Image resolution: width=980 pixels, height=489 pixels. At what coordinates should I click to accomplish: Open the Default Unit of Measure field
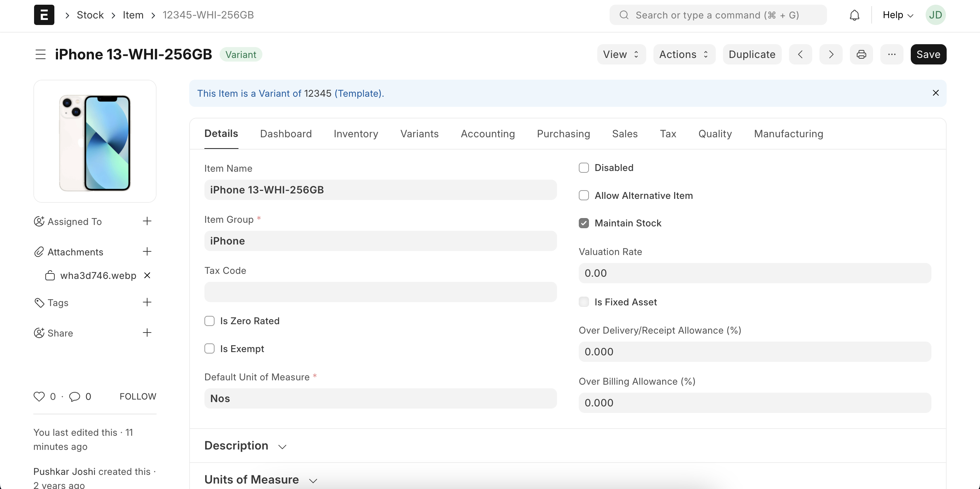pos(381,398)
